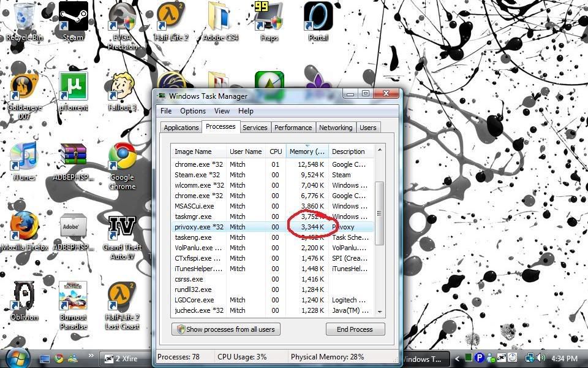The width and height of the screenshot is (588, 368).
Task: Expand hidden quick launch items chevron
Action: click(91, 355)
